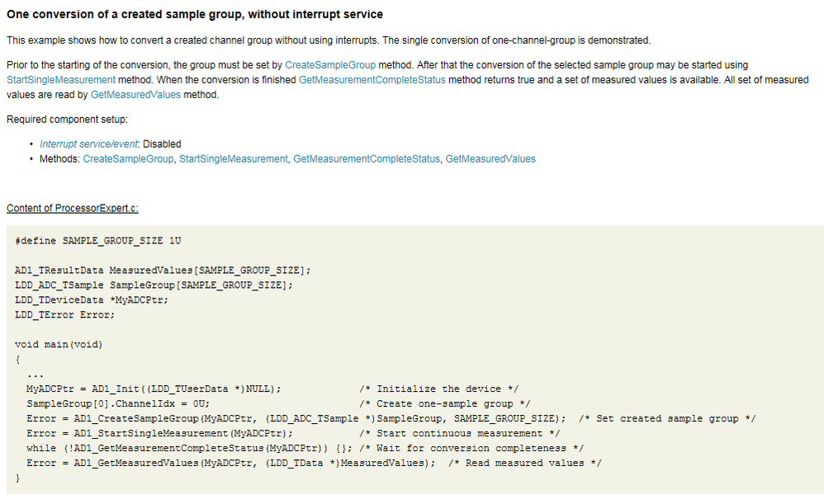Click the 'AD1_TResultData MeasuredValues' declaration line
The width and height of the screenshot is (824, 504).
pos(163,270)
